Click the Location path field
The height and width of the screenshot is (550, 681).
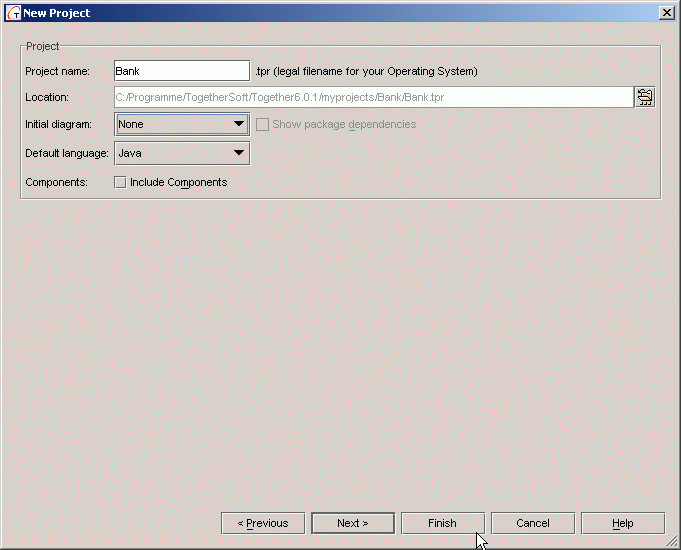pos(372,97)
